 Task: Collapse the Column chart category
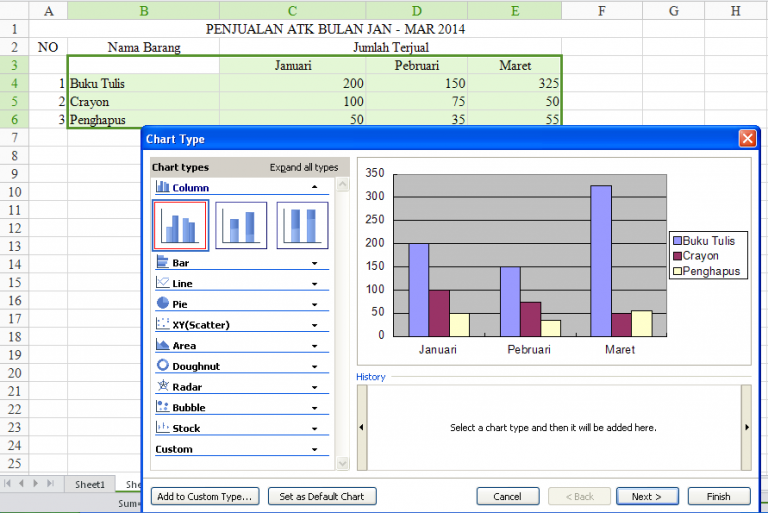click(315, 187)
